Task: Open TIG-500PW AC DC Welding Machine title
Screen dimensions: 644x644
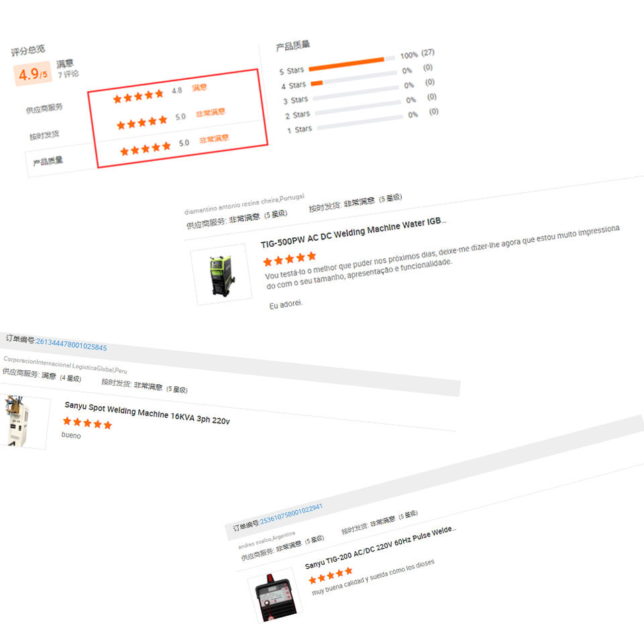Action: (354, 233)
